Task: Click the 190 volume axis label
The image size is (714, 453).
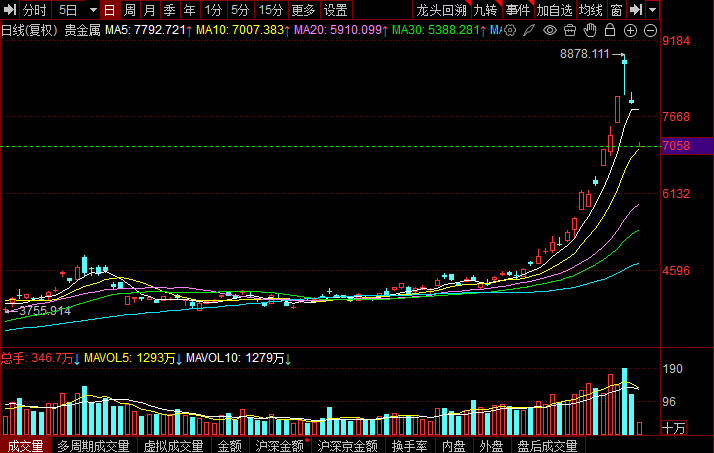Action: pyautogui.click(x=673, y=369)
